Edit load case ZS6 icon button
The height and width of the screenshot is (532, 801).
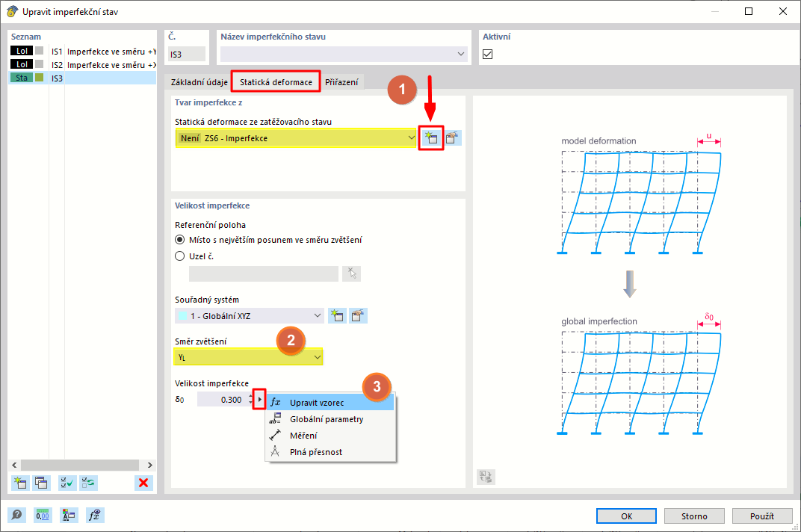(x=452, y=138)
